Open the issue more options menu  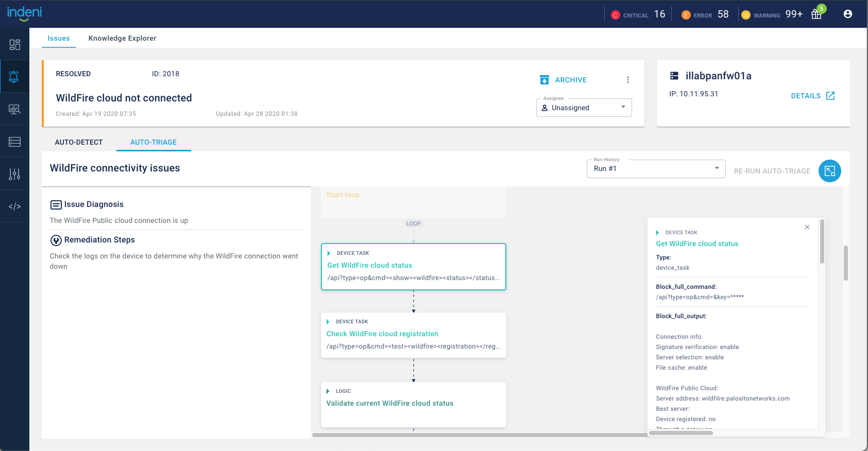627,80
